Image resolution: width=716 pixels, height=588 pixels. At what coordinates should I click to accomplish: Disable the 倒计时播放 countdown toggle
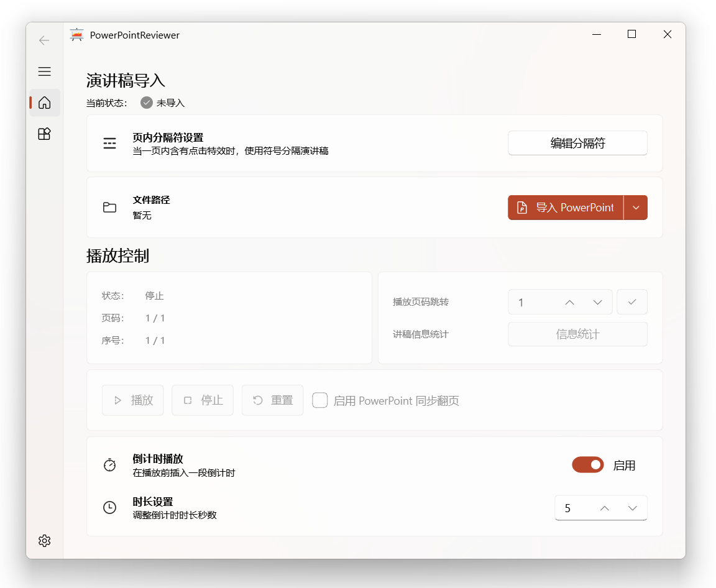pyautogui.click(x=587, y=464)
